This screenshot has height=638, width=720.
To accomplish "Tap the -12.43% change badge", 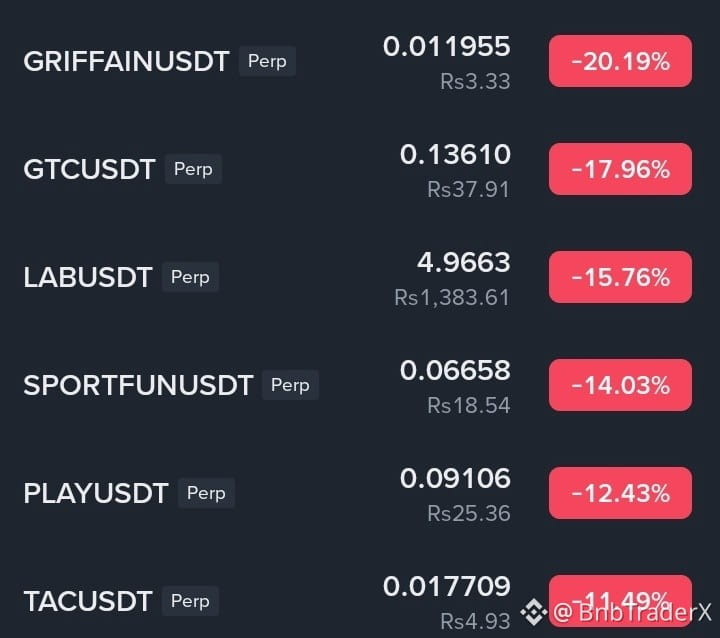I will coord(620,493).
